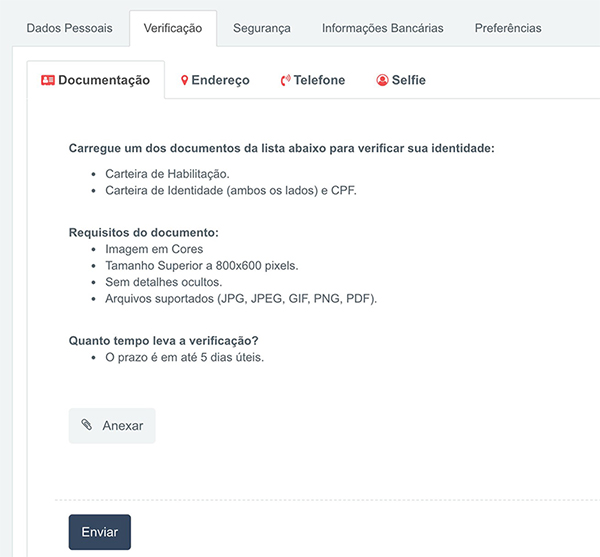Open Informações Bancárias tab

click(x=383, y=28)
